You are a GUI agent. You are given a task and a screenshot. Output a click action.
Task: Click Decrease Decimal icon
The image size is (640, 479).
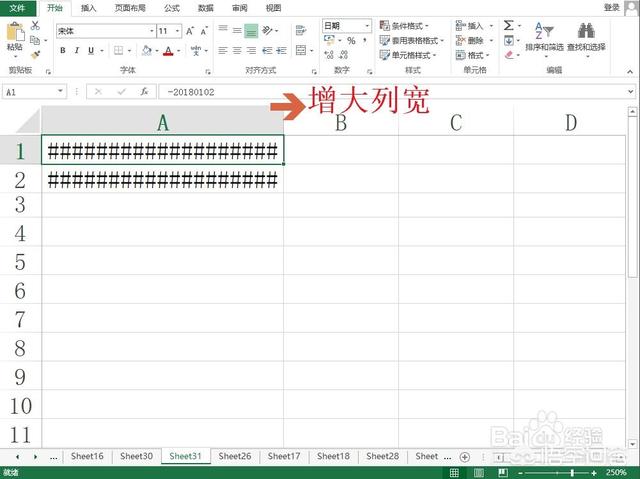[x=344, y=55]
